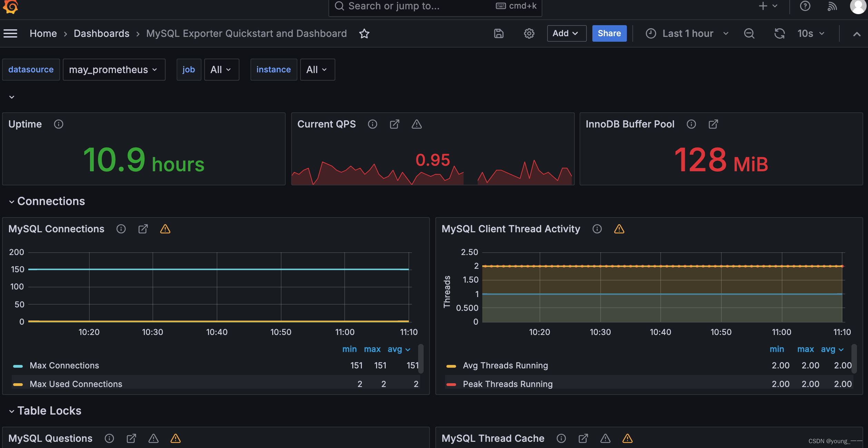The width and height of the screenshot is (868, 448).
Task: Show the Current QPS panel info icon
Action: point(373,124)
